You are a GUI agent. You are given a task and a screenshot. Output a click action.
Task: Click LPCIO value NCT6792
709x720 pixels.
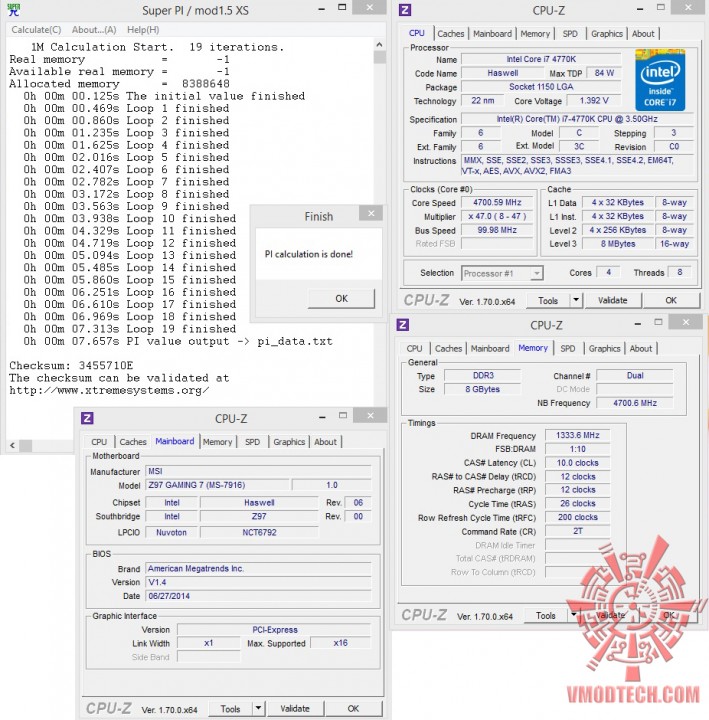click(259, 532)
